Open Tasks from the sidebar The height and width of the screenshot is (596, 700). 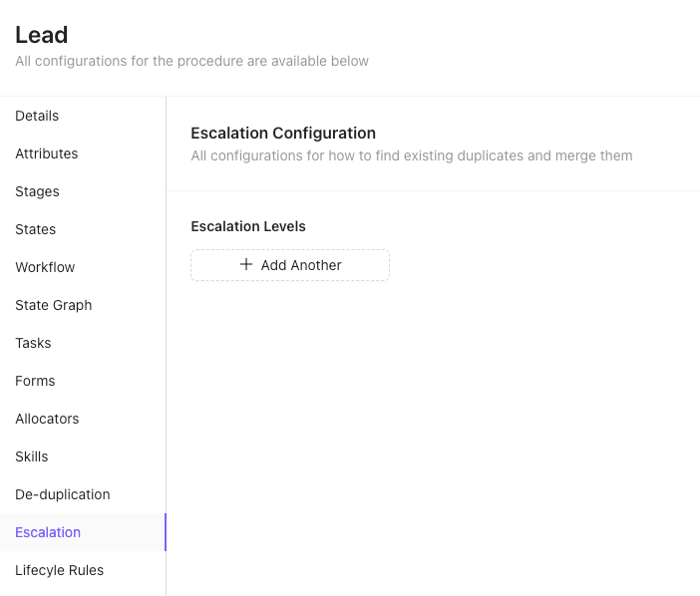click(83, 343)
